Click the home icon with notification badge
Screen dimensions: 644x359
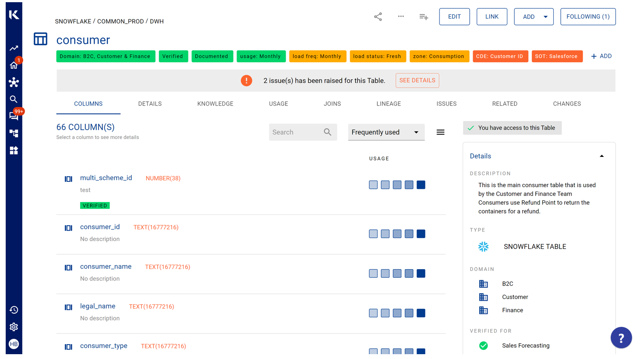[x=14, y=65]
